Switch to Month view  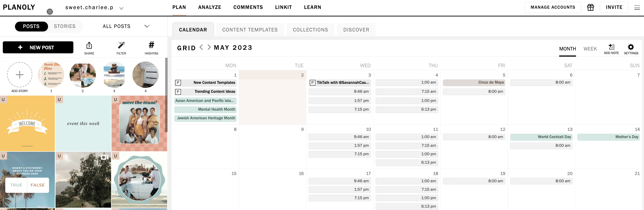pos(568,49)
